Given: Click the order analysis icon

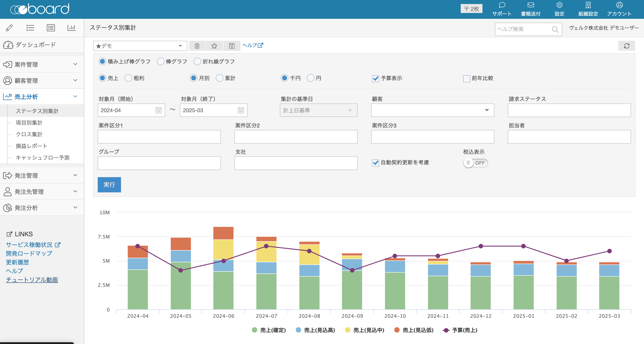Looking at the screenshot, I should 7,207.
